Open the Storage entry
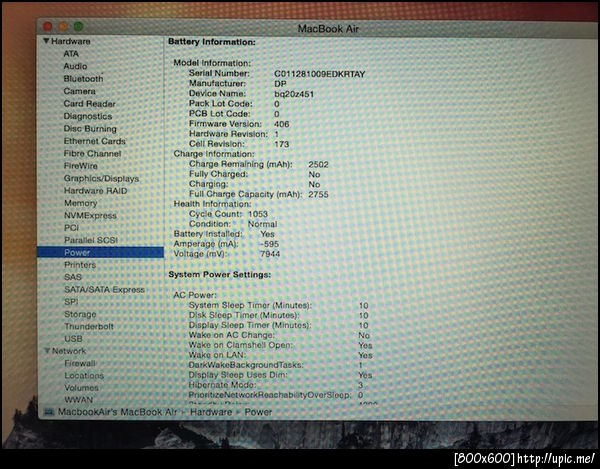600x469 pixels. click(x=80, y=314)
